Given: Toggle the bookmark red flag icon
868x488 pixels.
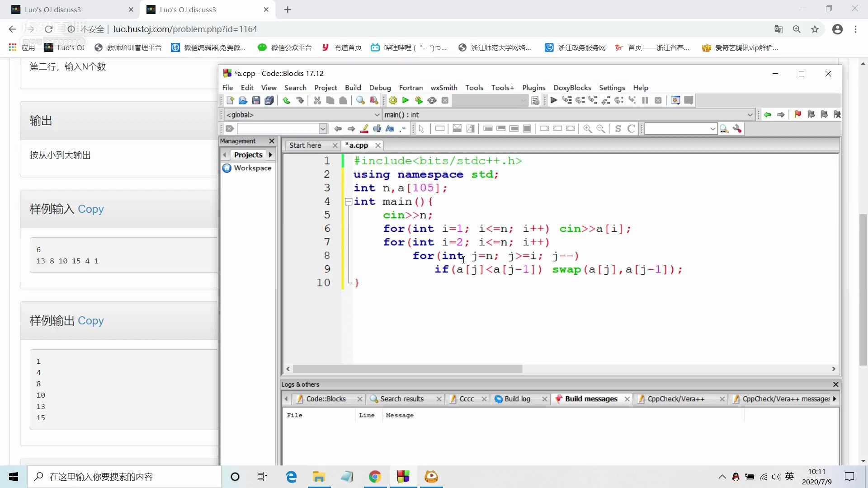Looking at the screenshot, I should 797,115.
